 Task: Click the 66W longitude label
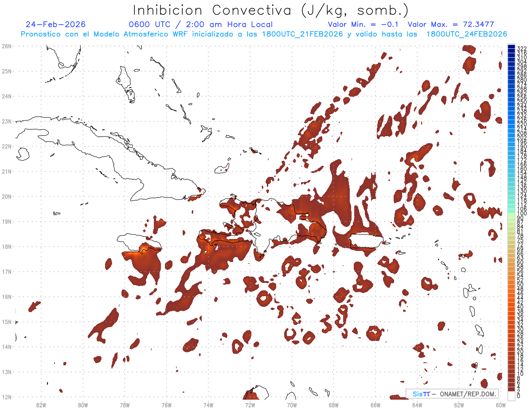coord(376,405)
